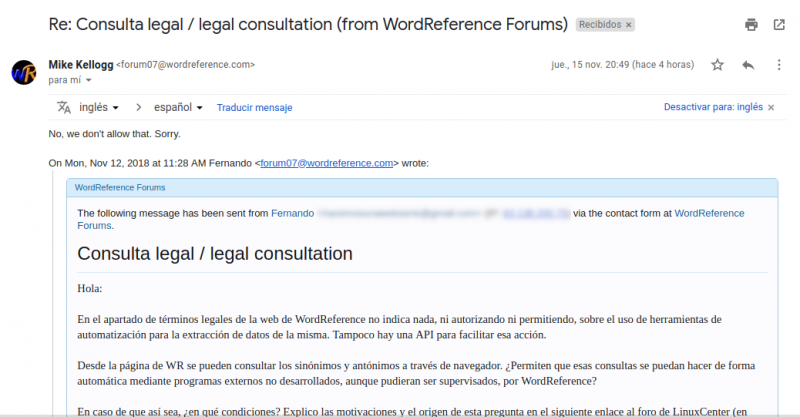Click the 'WordReference Forums' contact form link

(x=708, y=213)
